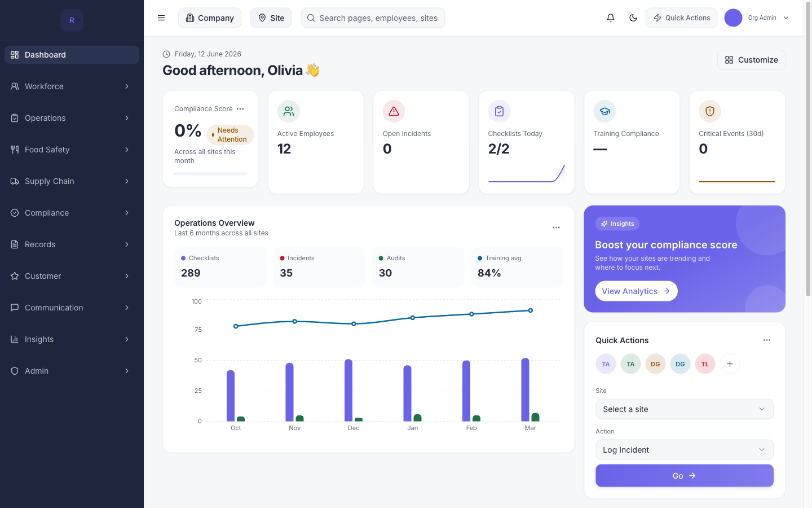Click the Customize dashboard button

751,60
